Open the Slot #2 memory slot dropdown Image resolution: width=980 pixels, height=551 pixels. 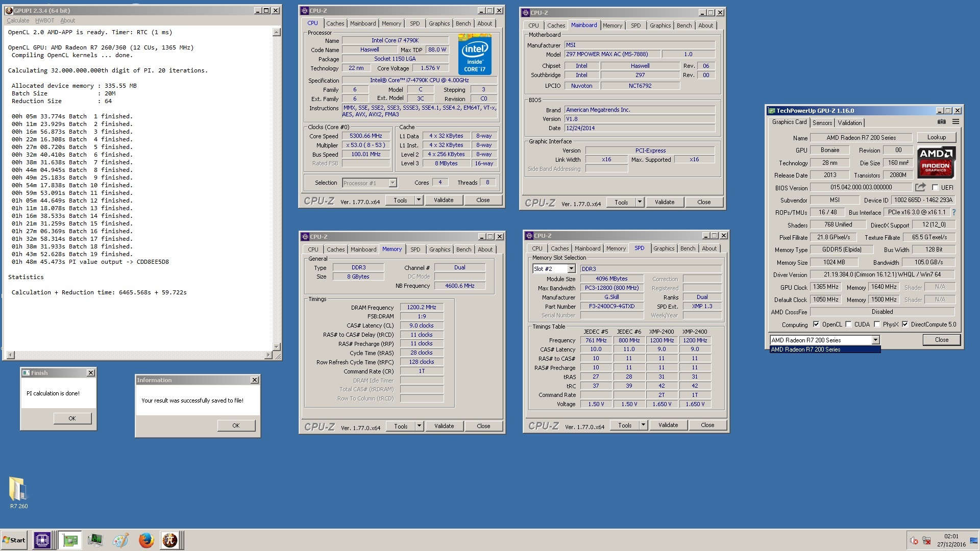(571, 269)
